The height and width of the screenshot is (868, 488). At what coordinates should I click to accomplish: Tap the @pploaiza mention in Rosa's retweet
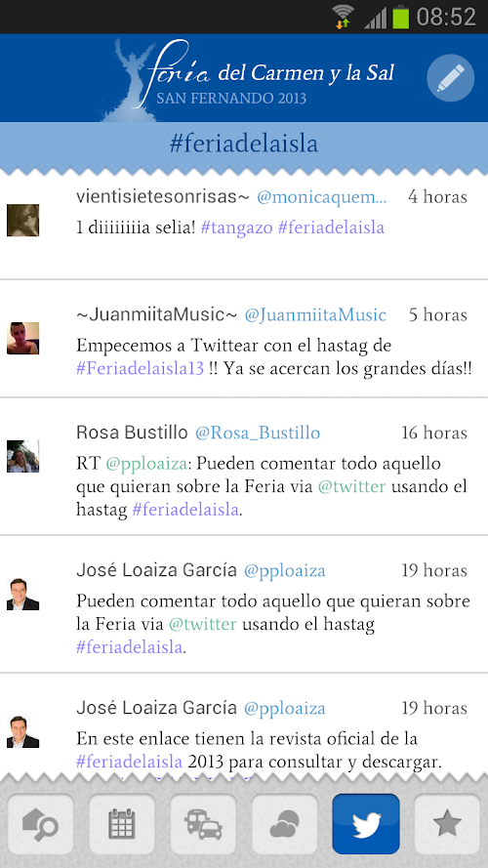click(x=146, y=464)
